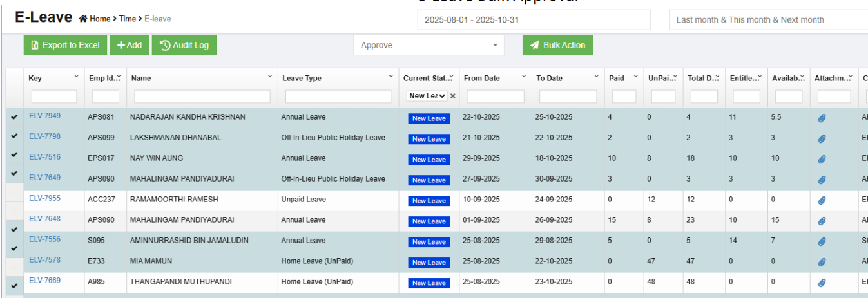This screenshot has height=298, width=868.
Task: View attachment for RAMAMOORTHI RAMESH's unpaid leave
Action: click(x=822, y=201)
